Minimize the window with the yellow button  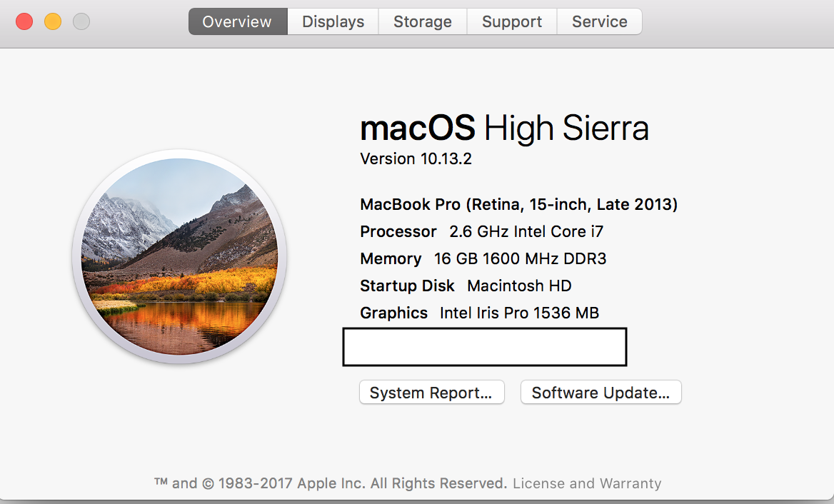pos(53,21)
